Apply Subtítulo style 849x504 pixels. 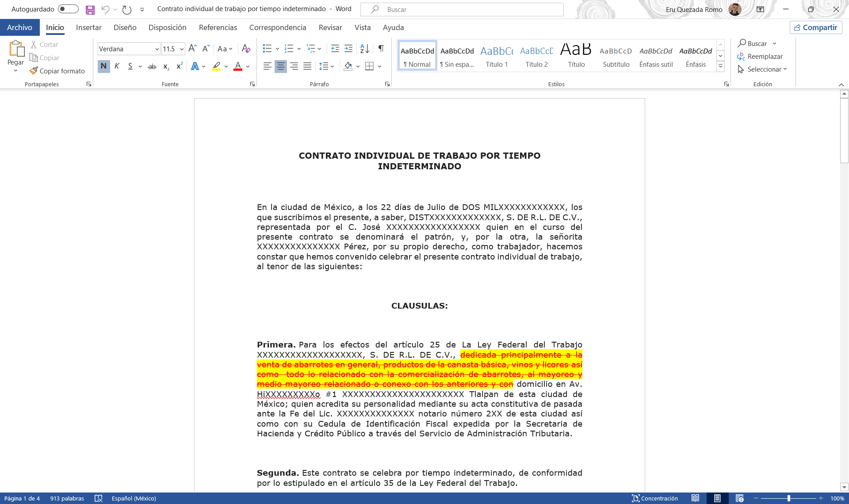tap(616, 56)
